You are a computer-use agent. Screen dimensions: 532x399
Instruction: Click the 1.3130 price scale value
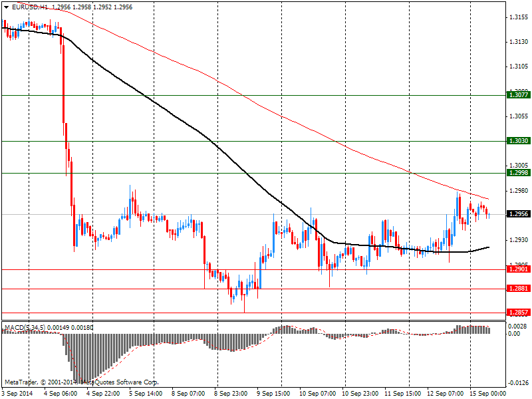(519, 42)
